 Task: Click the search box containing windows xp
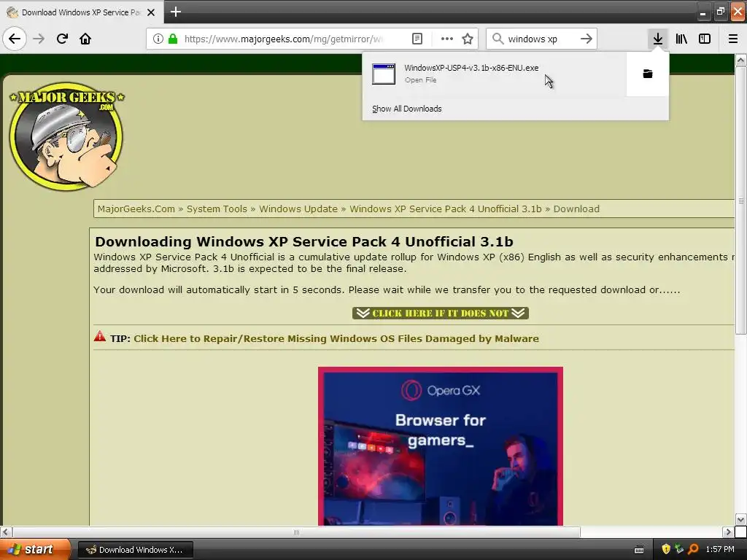541,39
